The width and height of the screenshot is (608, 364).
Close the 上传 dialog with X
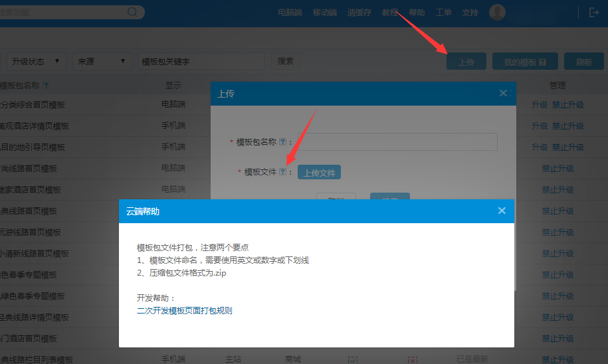504,93
